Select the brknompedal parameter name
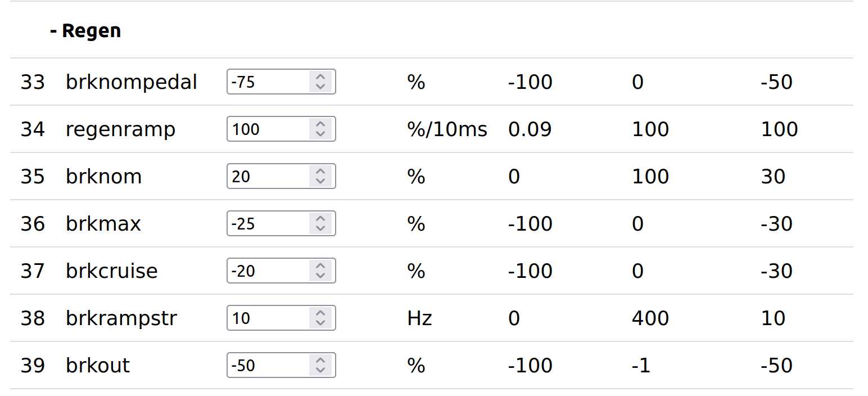The height and width of the screenshot is (396, 868). click(x=131, y=82)
